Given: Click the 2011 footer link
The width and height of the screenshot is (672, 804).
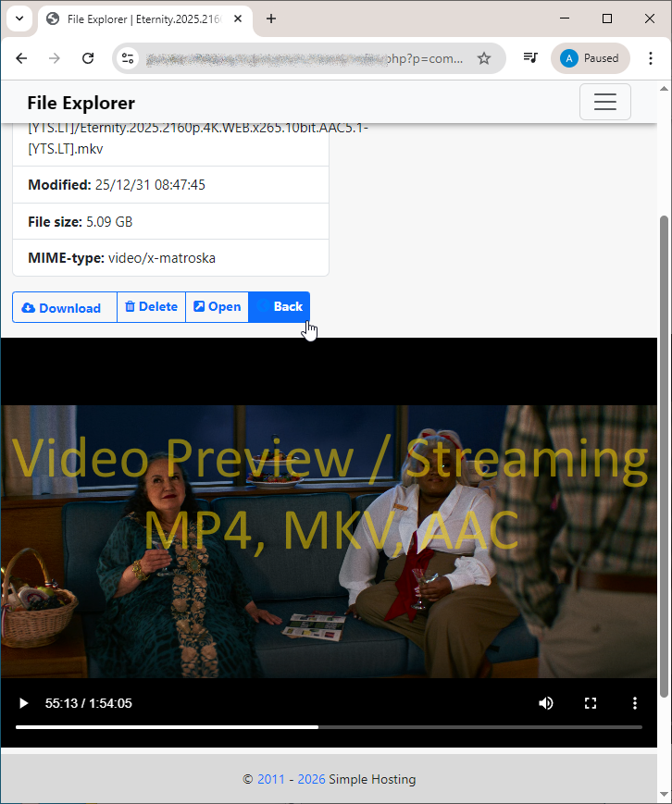Looking at the screenshot, I should tap(271, 779).
